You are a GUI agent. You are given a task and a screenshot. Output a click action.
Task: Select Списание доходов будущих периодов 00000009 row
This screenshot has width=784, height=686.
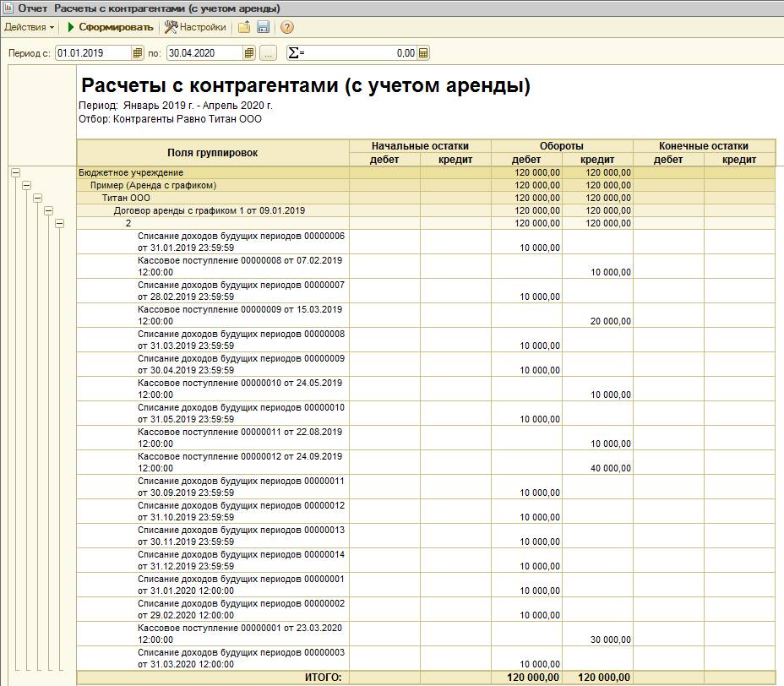(x=426, y=364)
